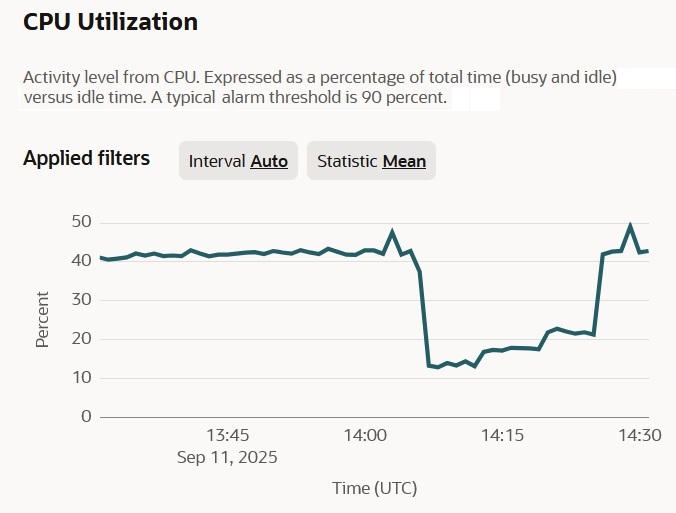Click the highest peak of the chart line
The image size is (676, 513).
pos(630,226)
